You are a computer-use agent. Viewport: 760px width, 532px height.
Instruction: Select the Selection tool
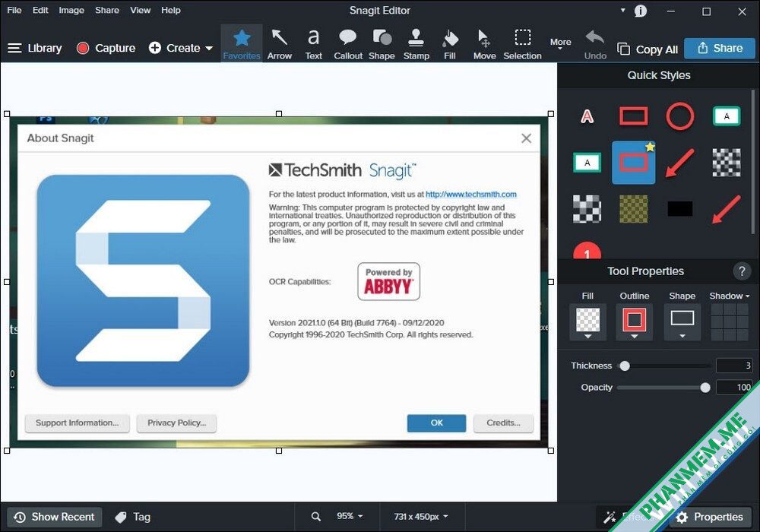[523, 43]
